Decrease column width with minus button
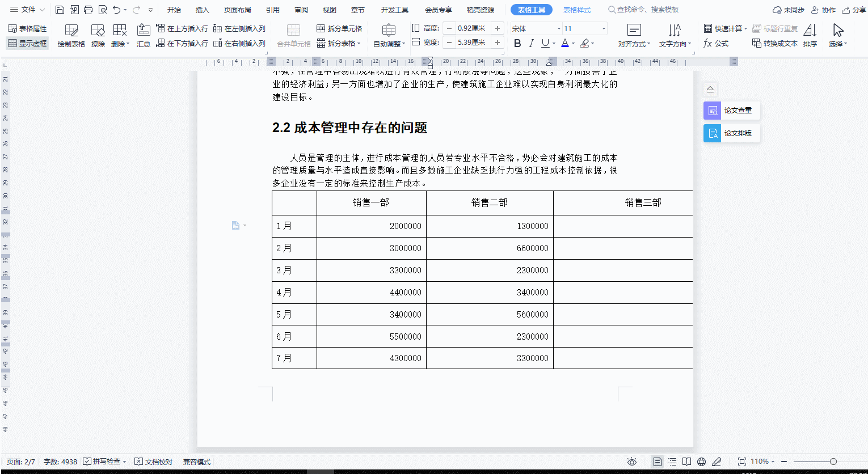The image size is (868, 474). pos(449,43)
